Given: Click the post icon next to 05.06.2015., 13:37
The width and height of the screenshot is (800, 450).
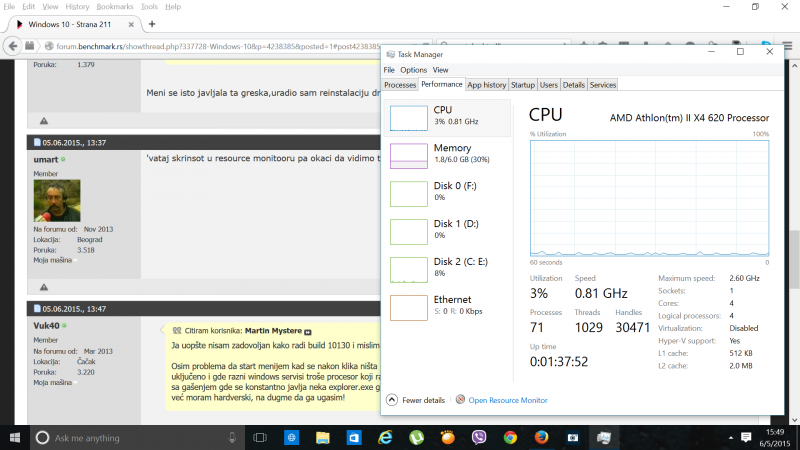Looking at the screenshot, I should point(37,142).
